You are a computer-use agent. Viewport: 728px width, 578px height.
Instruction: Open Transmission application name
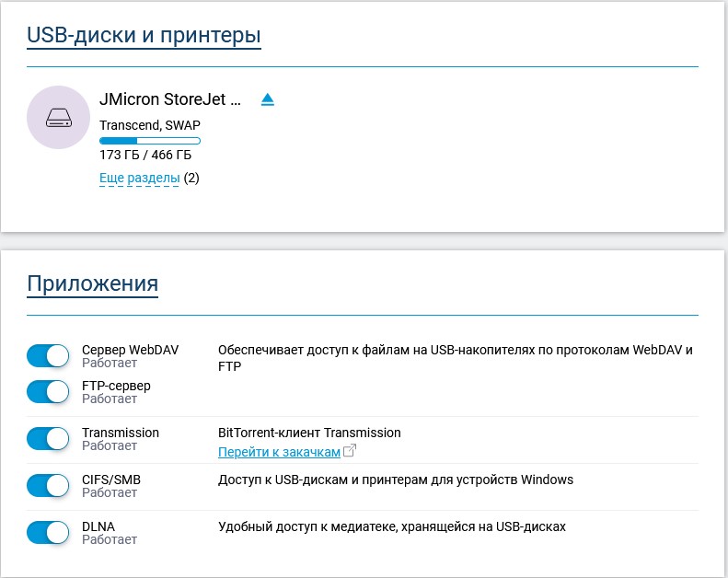pos(121,433)
